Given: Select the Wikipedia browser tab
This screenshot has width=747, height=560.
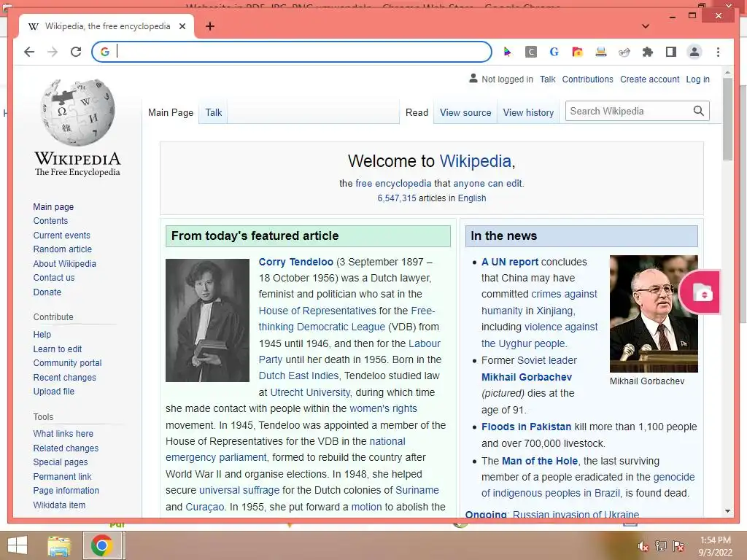Looking at the screenshot, I should 107,26.
